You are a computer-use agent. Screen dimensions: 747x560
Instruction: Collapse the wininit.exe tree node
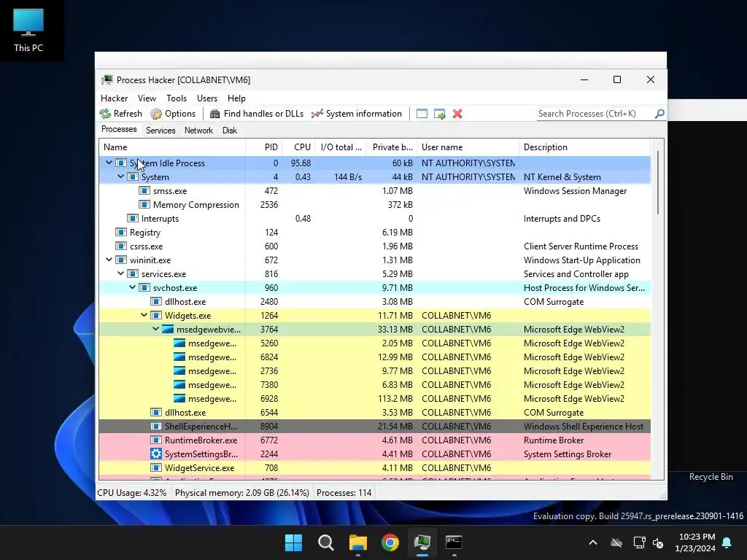pos(109,260)
